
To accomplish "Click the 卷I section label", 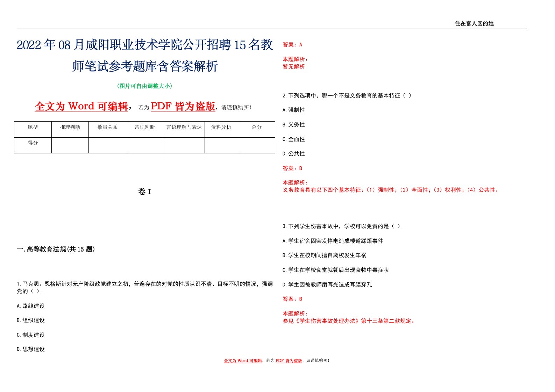I will tap(144, 192).
